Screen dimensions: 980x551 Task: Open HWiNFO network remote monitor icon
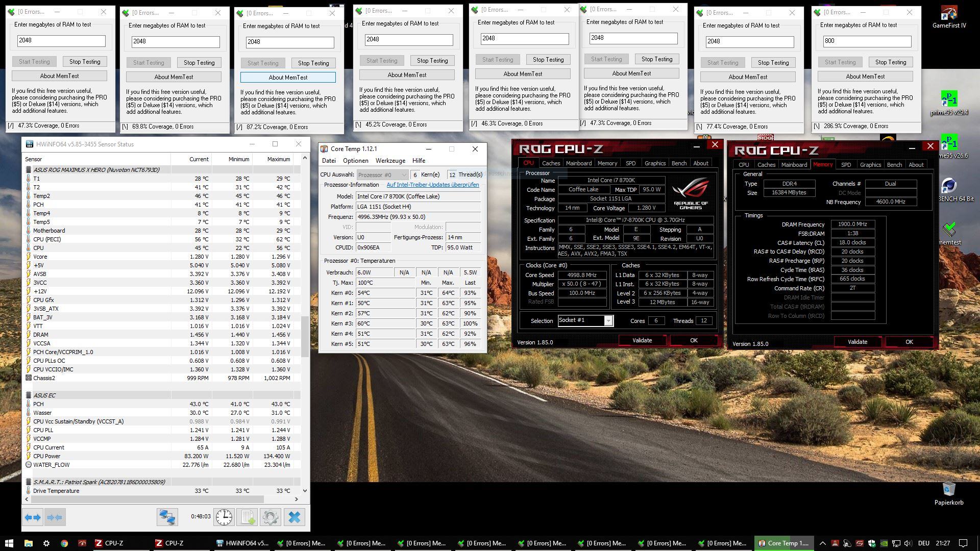(167, 517)
